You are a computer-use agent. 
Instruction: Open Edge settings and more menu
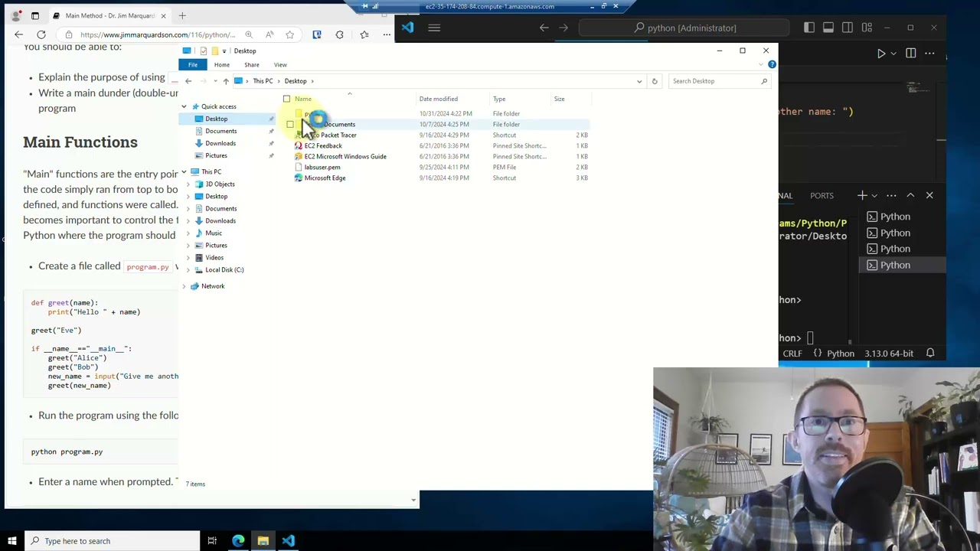[387, 34]
